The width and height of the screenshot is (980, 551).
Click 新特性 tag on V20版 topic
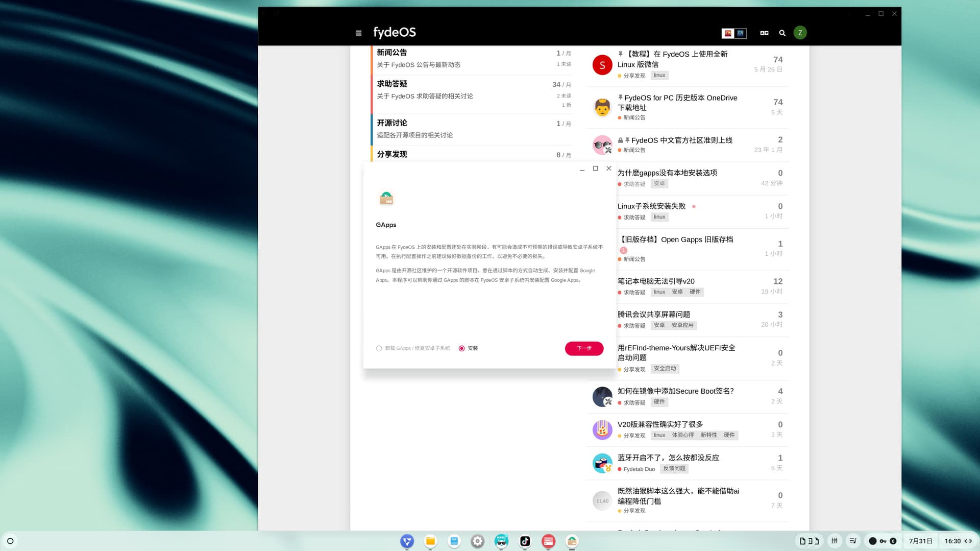click(708, 435)
